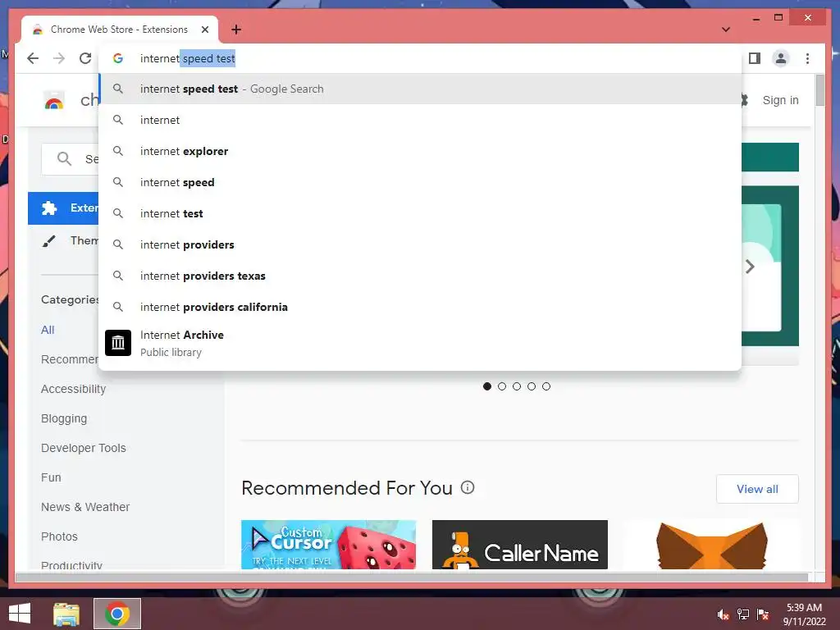Go back using the back arrow
The width and height of the screenshot is (840, 630).
33,58
